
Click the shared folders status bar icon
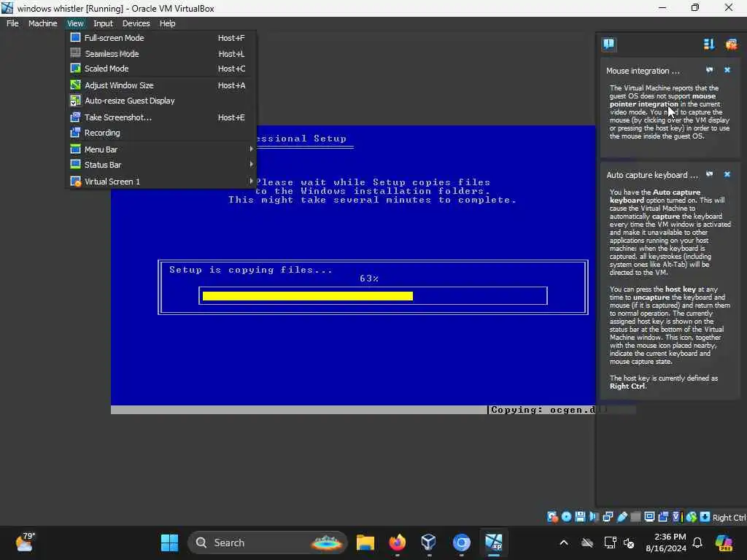[635, 517]
